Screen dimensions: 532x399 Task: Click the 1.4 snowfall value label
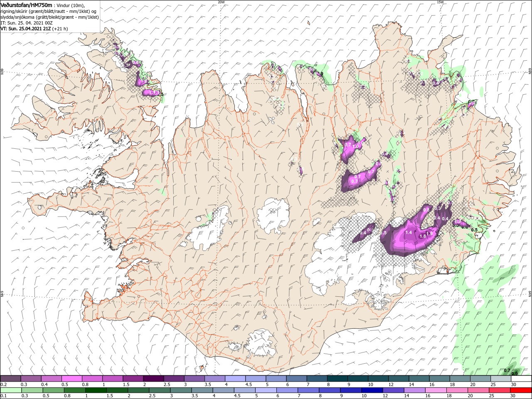tap(409, 233)
